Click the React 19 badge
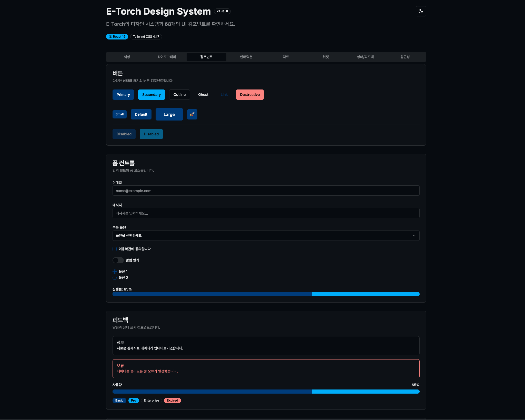 coord(117,37)
